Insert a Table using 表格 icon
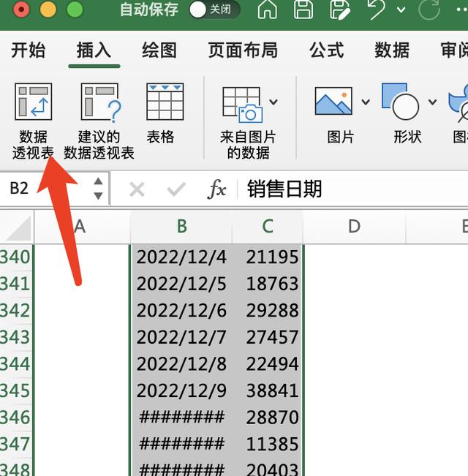 click(165, 102)
